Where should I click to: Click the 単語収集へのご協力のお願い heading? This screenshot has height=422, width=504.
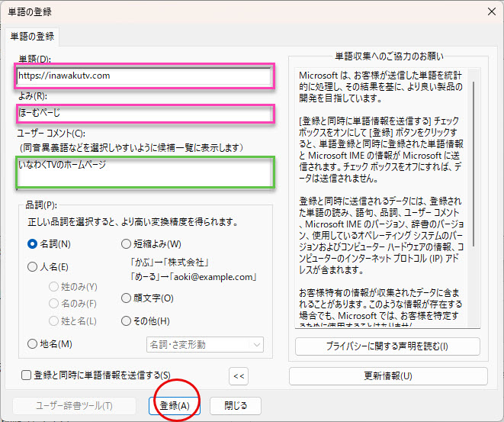click(x=390, y=56)
